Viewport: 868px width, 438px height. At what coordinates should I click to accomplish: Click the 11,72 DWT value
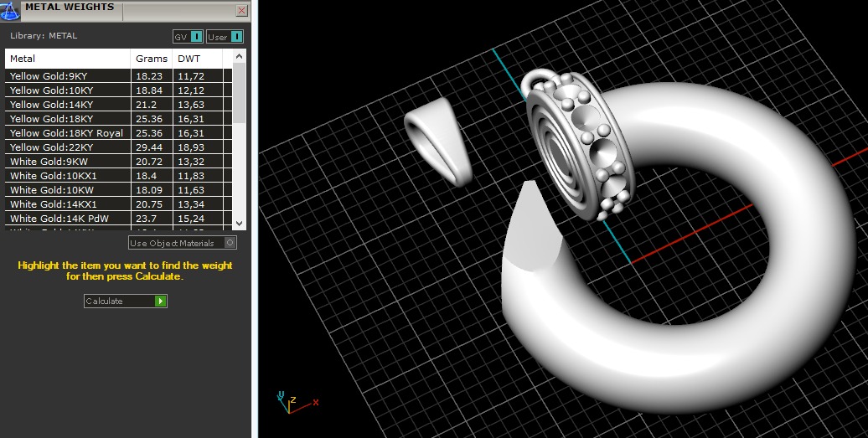[191, 76]
